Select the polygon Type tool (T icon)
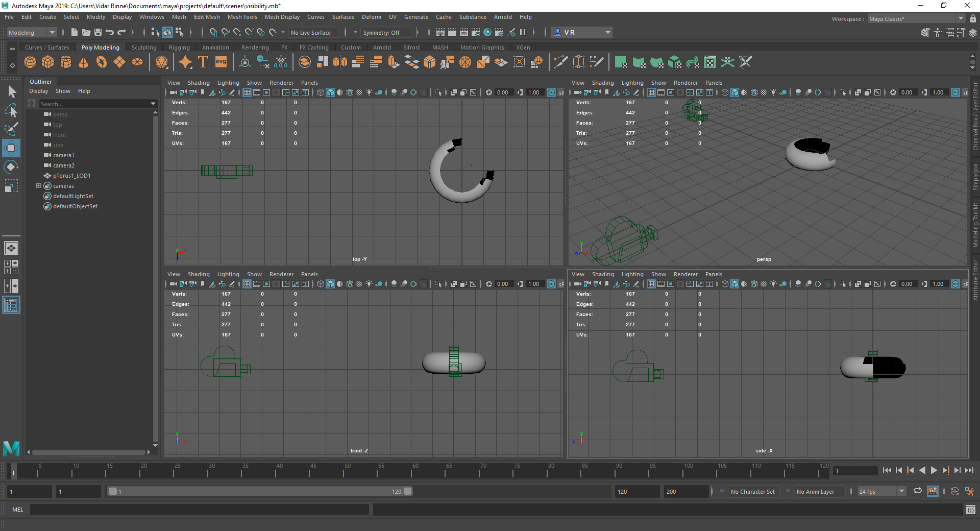 coord(203,62)
